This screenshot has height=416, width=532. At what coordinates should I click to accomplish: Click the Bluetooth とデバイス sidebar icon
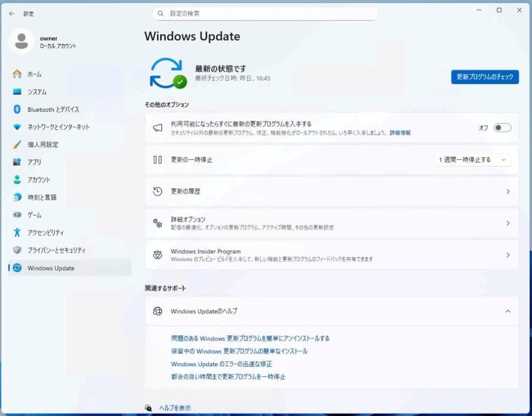click(17, 109)
